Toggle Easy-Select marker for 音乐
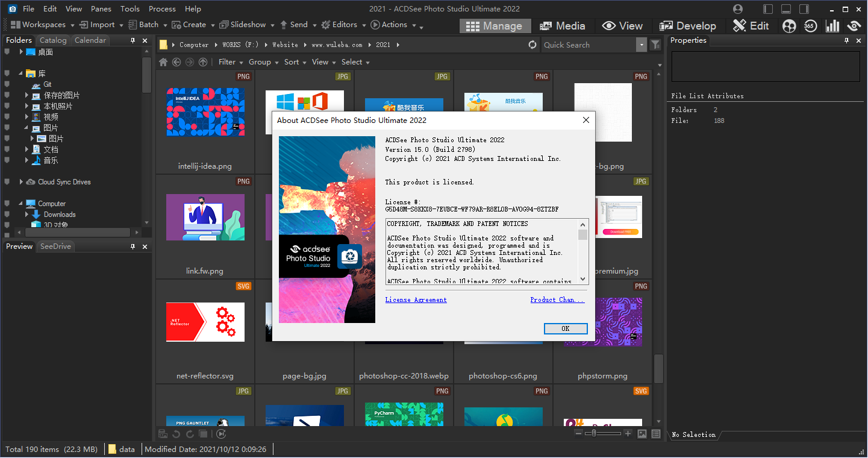The height and width of the screenshot is (458, 868). pos(7,160)
